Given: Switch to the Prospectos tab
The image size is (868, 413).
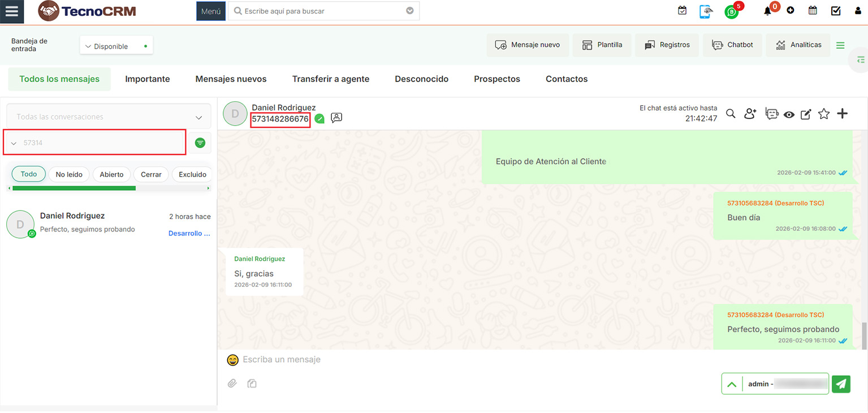Looking at the screenshot, I should pyautogui.click(x=496, y=79).
